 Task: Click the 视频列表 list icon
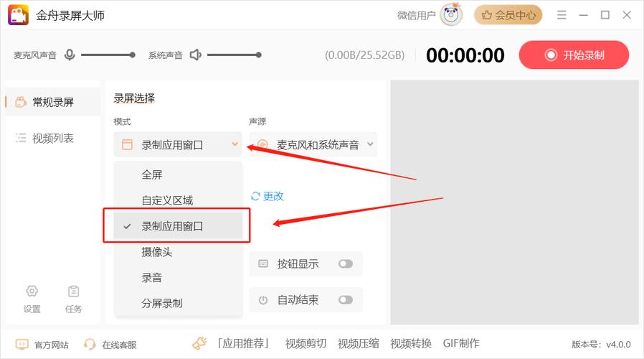point(21,138)
